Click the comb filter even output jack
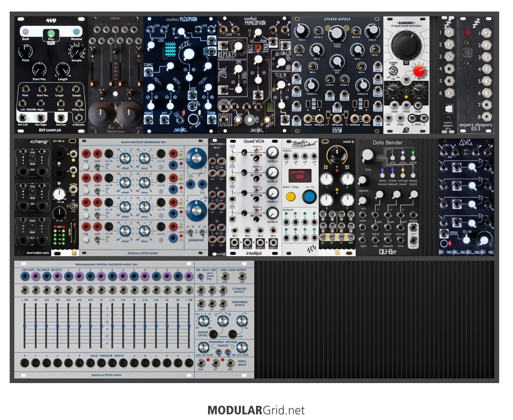 coord(224,276)
